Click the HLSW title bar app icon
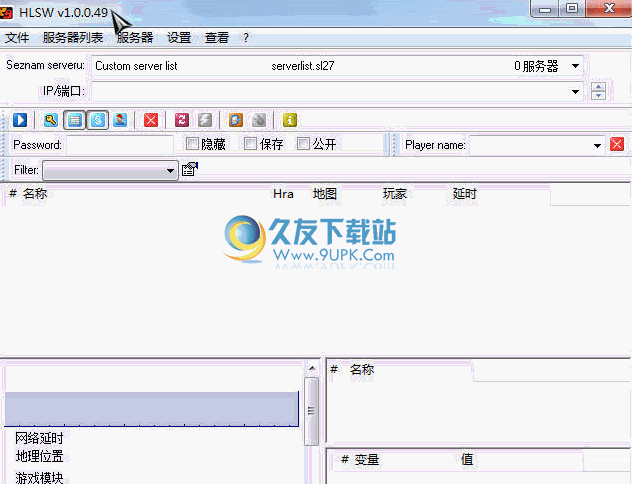 pos(6,13)
